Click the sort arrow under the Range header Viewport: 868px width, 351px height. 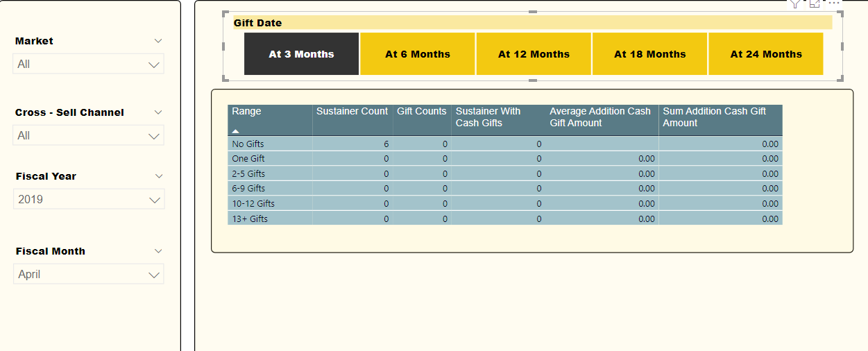pos(236,130)
